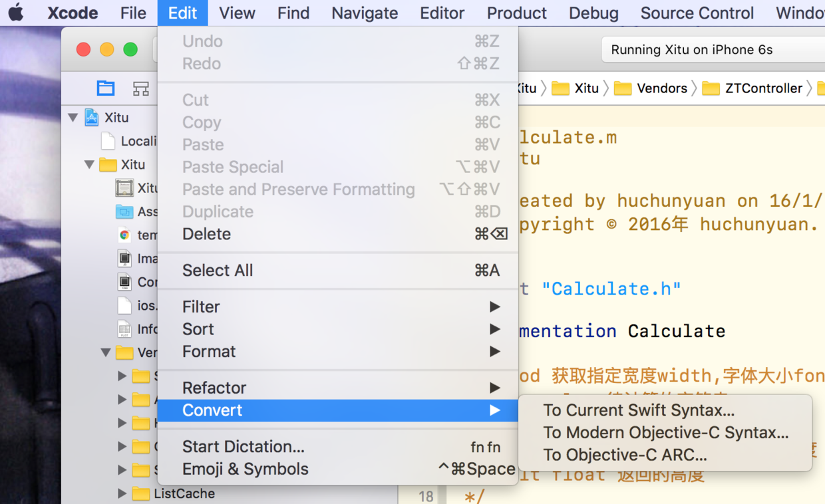The height and width of the screenshot is (504, 825).
Task: Open the Product menu
Action: pyautogui.click(x=516, y=13)
